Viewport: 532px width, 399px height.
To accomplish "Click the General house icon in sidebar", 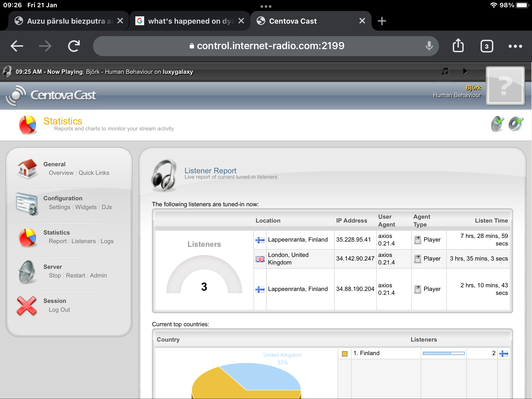I will [27, 169].
